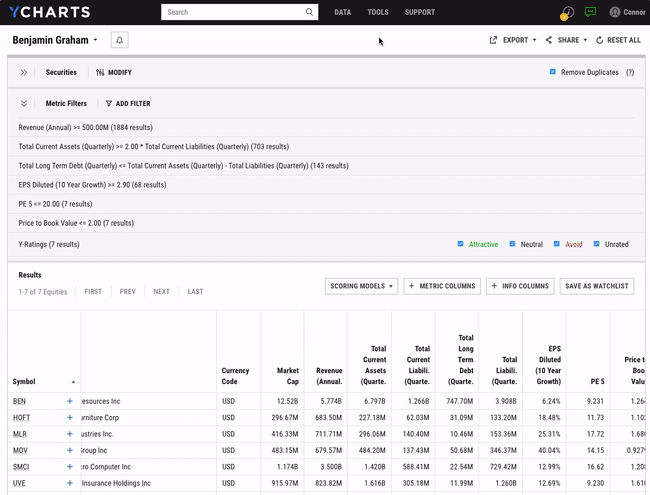Add HOFT using its plus icon

[x=70, y=417]
